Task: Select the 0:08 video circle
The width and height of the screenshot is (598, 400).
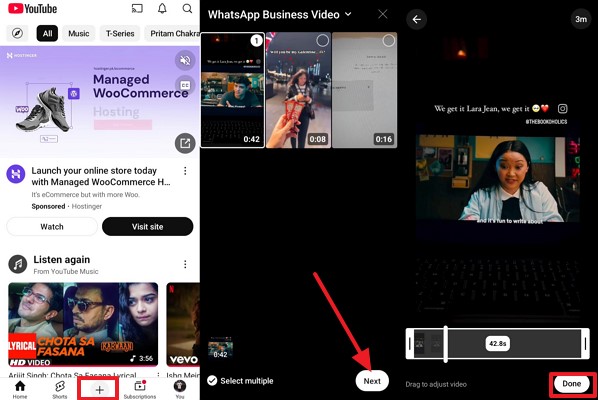Action: (x=322, y=40)
